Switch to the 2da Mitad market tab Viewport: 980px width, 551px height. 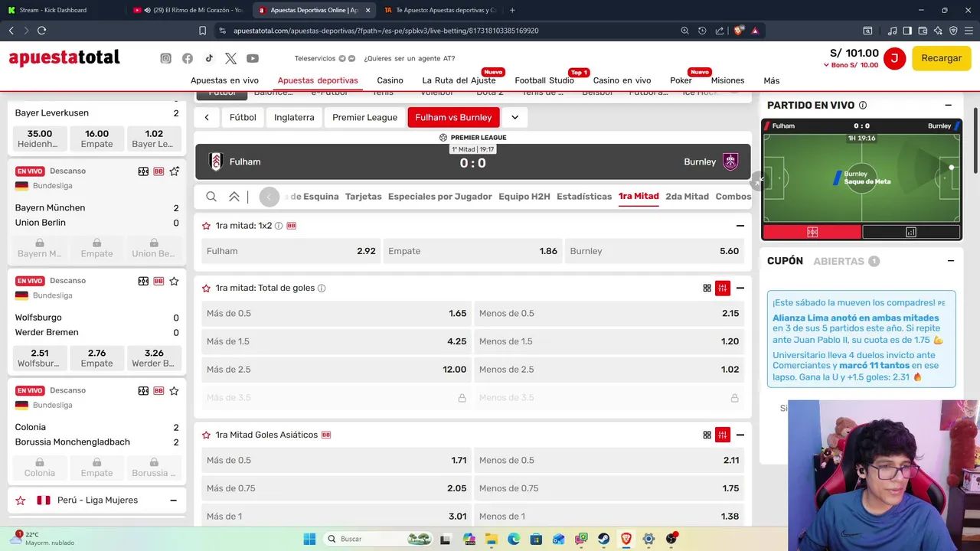(688, 197)
